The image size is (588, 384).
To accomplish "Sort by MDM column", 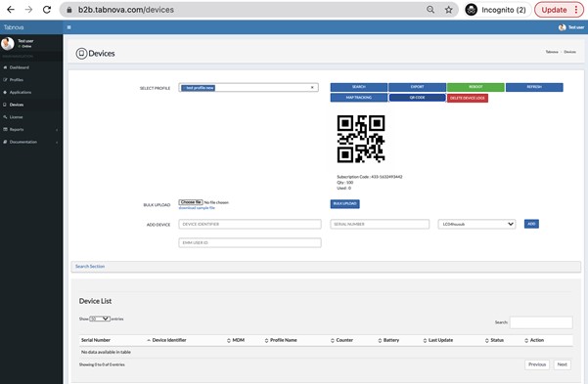I will click(239, 340).
